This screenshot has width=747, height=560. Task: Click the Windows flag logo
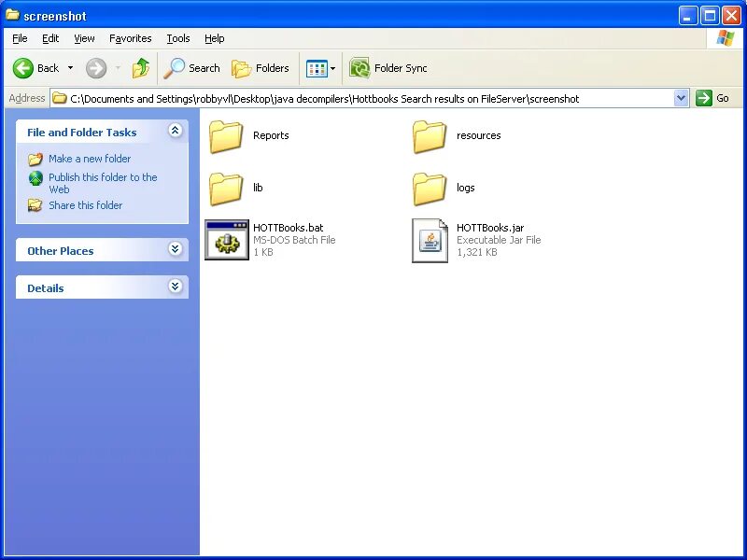click(x=726, y=38)
